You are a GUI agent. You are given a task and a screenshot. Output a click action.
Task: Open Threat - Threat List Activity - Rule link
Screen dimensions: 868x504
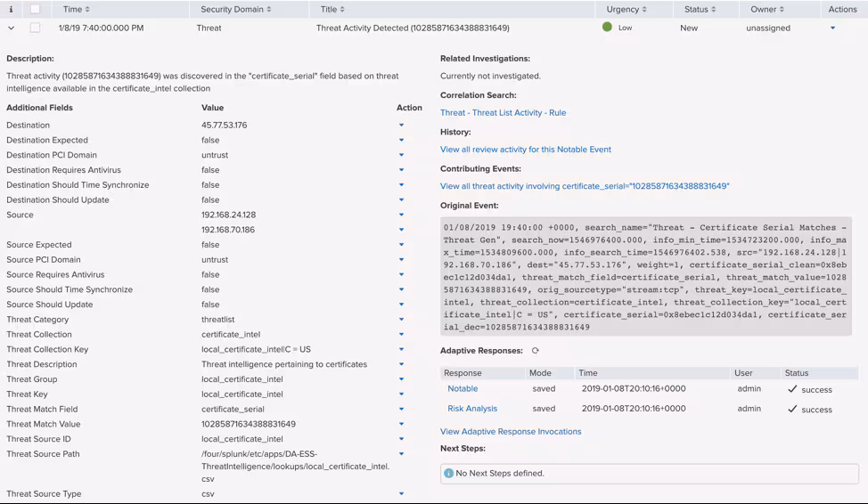[x=503, y=113]
